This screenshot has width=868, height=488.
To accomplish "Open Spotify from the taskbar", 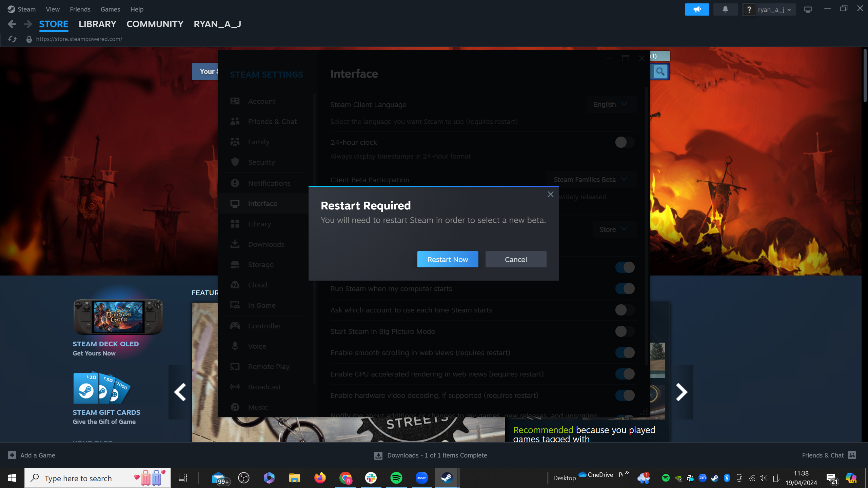I will click(396, 478).
